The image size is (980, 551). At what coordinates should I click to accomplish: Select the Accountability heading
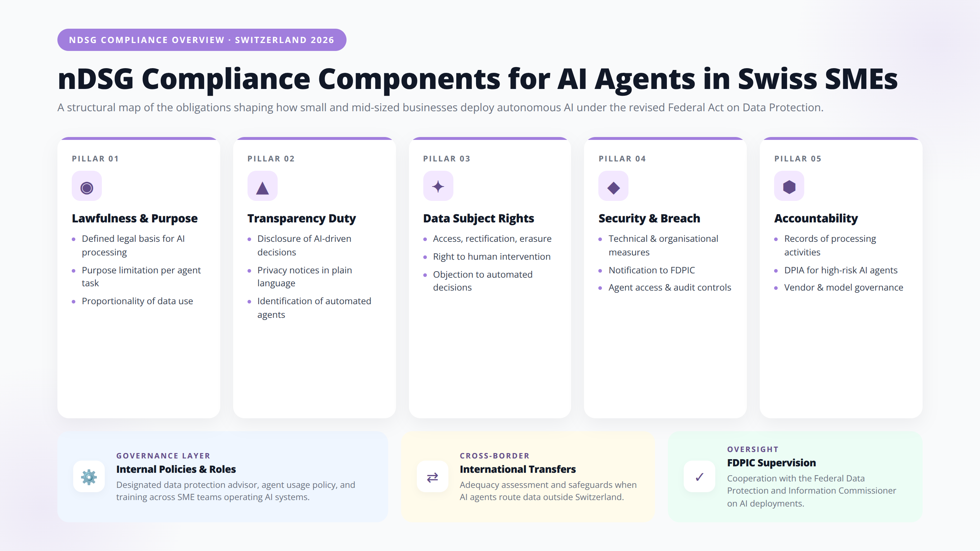(x=816, y=218)
